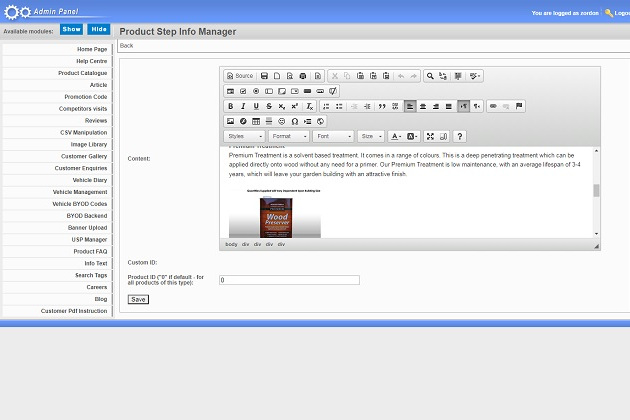
Task: Click the Product ID input field
Action: (289, 280)
